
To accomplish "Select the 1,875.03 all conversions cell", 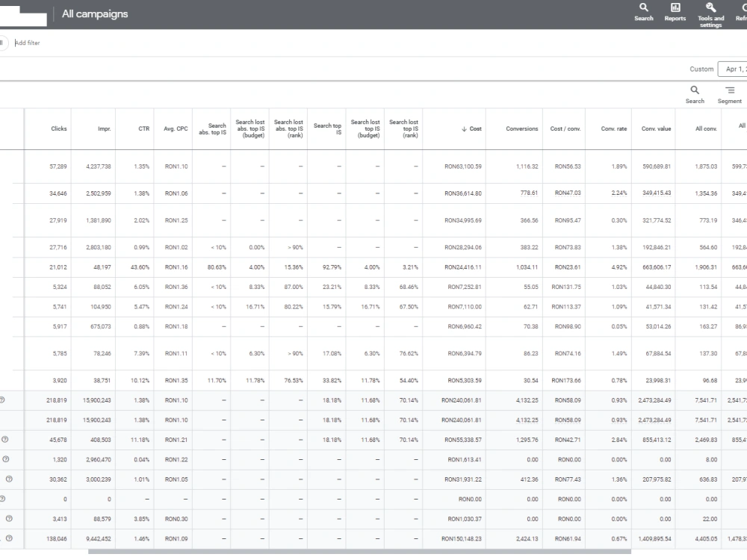I will point(706,167).
